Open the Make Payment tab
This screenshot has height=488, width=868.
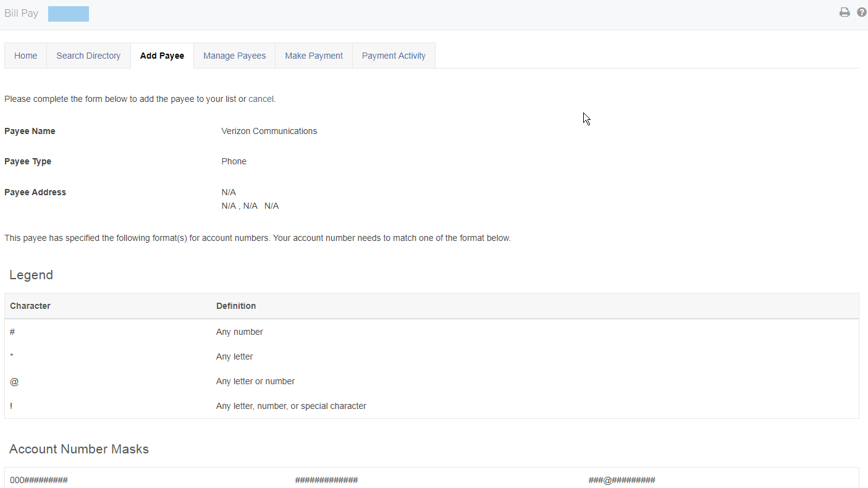pyautogui.click(x=314, y=56)
